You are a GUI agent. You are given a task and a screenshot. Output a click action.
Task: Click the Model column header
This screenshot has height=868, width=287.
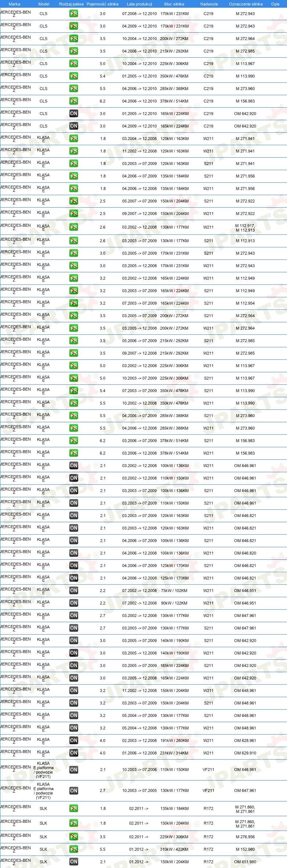(x=44, y=4)
